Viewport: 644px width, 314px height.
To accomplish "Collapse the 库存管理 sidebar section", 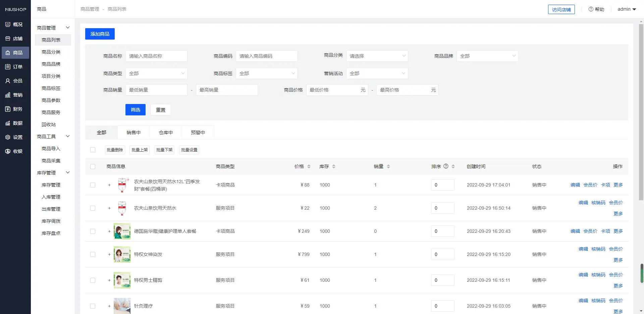I will coord(68,173).
